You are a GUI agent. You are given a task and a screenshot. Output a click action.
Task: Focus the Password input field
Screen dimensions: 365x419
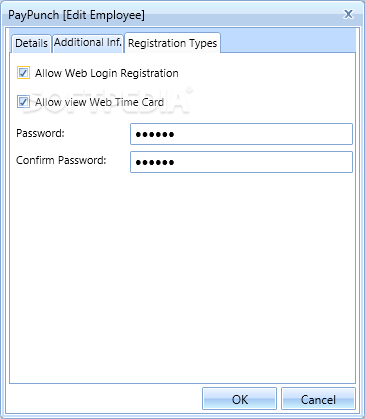point(241,134)
